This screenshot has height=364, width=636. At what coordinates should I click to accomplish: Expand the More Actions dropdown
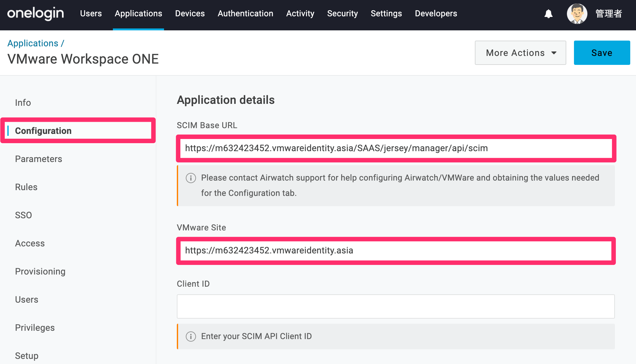coord(521,53)
